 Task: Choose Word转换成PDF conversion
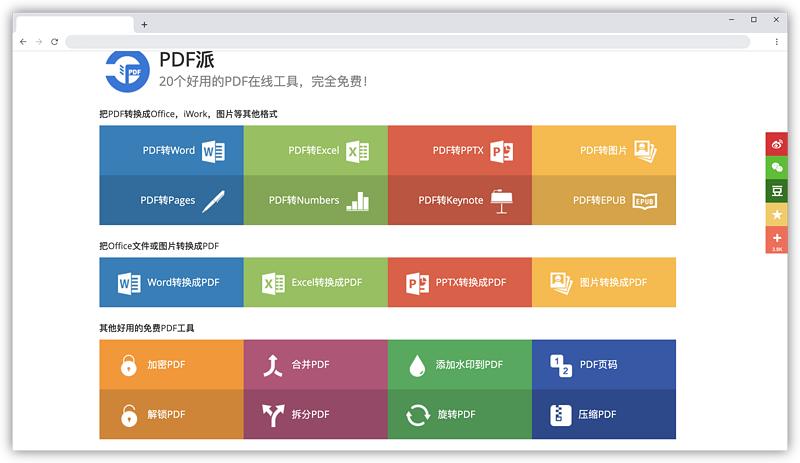pyautogui.click(x=171, y=282)
